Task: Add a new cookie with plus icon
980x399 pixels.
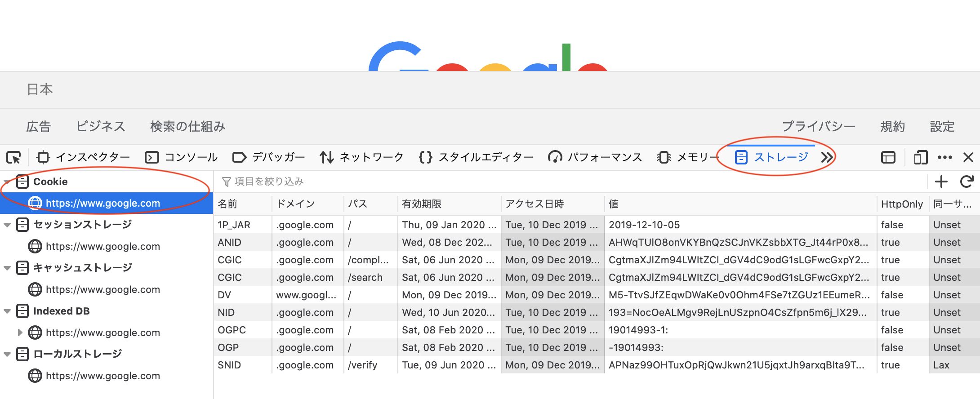Action: (941, 182)
